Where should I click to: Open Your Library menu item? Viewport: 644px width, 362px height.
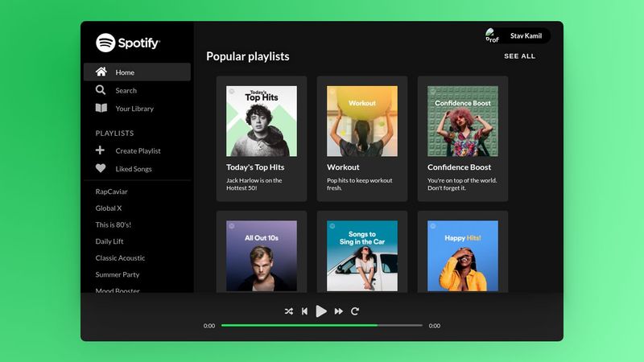pyautogui.click(x=137, y=109)
